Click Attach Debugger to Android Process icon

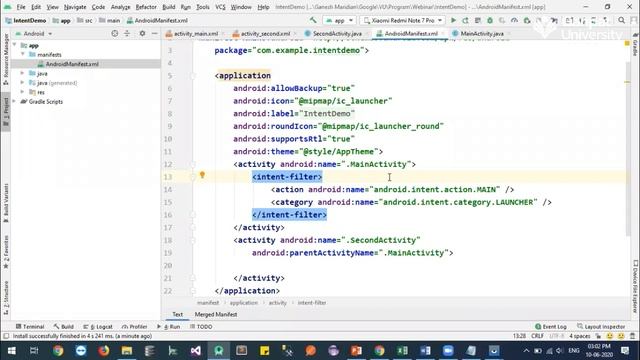[527, 20]
